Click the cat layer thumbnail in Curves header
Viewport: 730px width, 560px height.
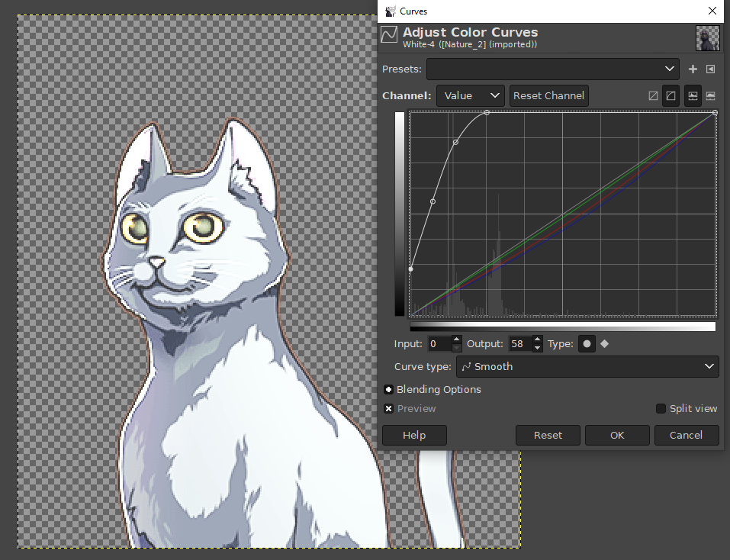[707, 38]
